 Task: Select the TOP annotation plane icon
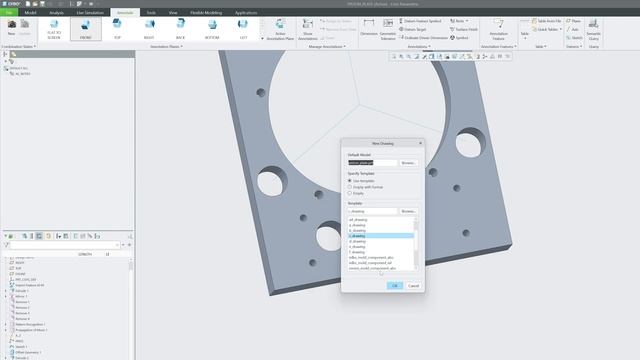117,29
